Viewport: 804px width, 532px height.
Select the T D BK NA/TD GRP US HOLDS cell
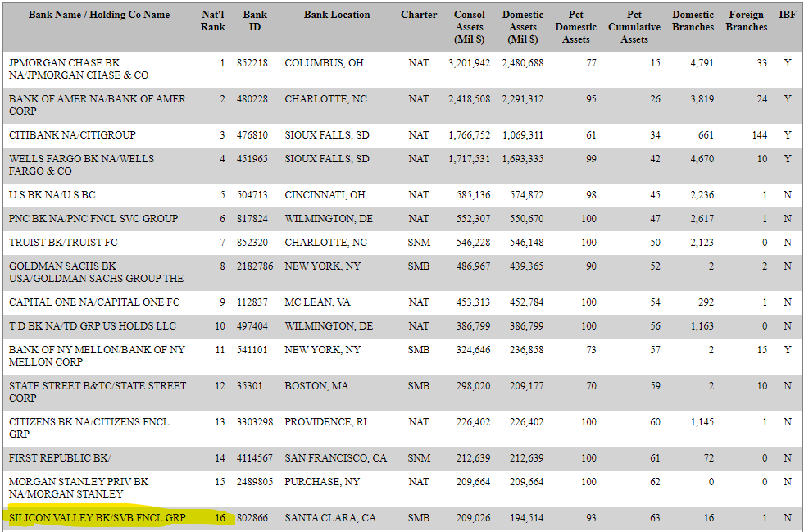[93, 326]
